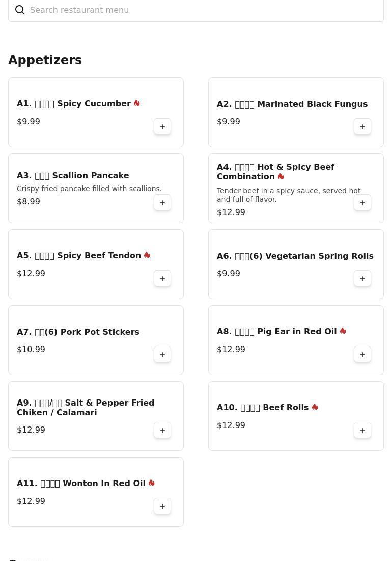
Task: Add Salt & Pepper Fried Chicken / Calamari
Action: point(162,431)
